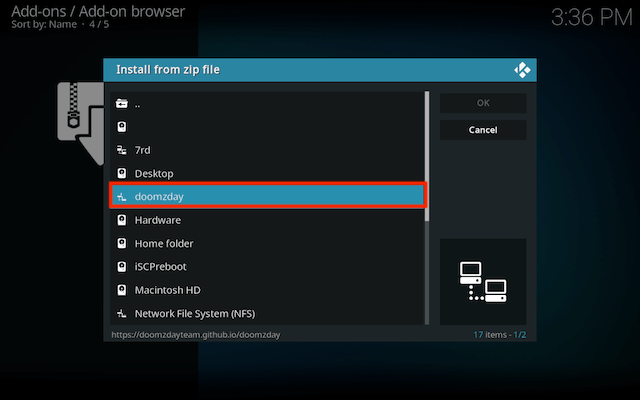Select the doomzday source
This screenshot has width=640, height=400.
click(x=267, y=196)
